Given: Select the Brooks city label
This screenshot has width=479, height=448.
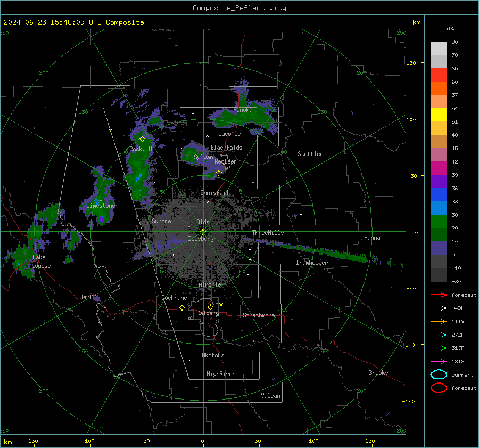Looking at the screenshot, I should 378,373.
